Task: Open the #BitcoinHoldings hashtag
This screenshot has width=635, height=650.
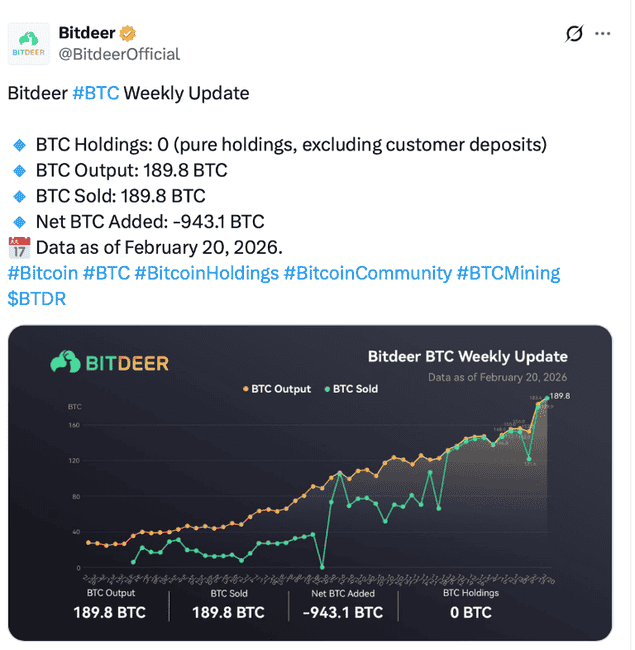Action: (x=207, y=273)
